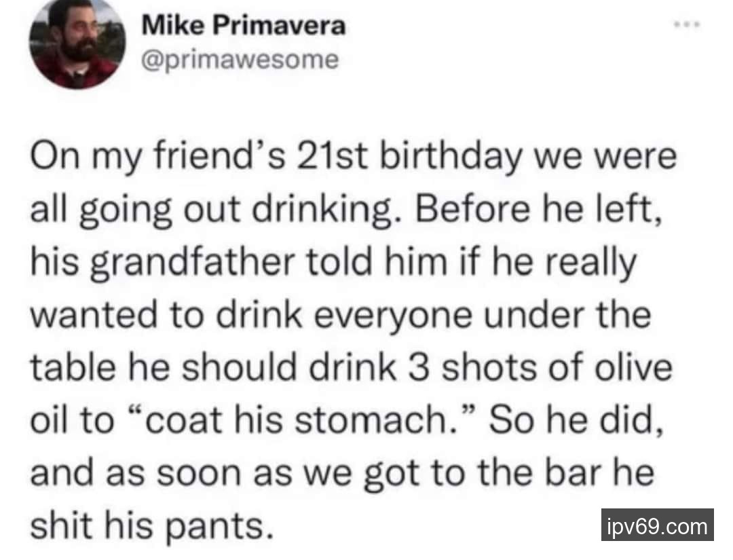Viewport: 733px width, 560px height.
Task: Click the @primawesome handle
Action: tap(240, 60)
